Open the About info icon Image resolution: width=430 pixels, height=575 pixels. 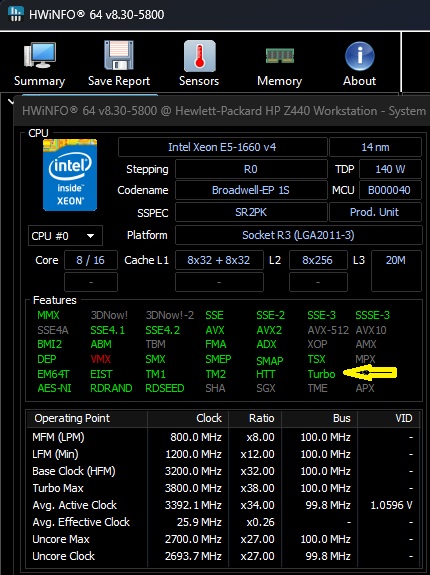pos(360,56)
